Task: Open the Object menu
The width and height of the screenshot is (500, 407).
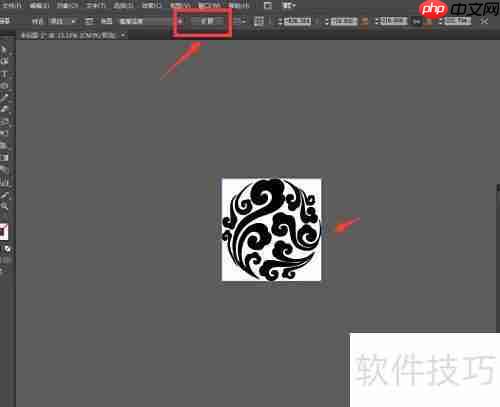Action: point(67,5)
